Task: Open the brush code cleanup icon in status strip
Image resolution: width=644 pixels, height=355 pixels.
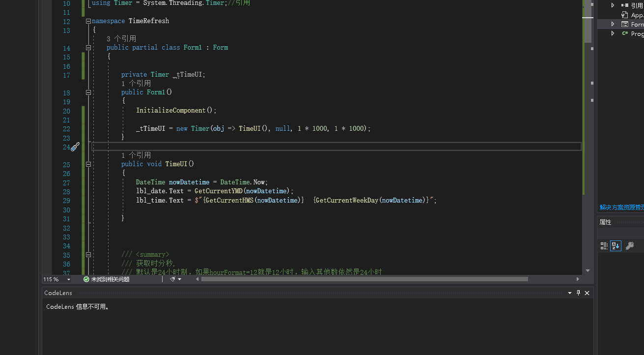Action: (173, 279)
